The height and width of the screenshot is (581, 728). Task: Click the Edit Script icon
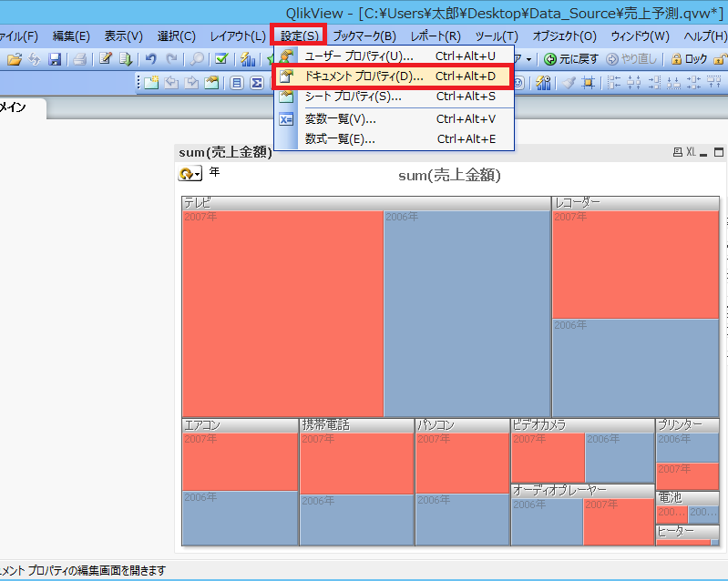point(106,59)
